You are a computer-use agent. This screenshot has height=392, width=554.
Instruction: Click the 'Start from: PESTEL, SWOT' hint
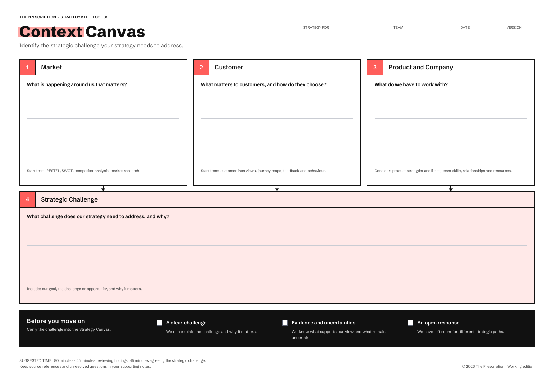[83, 171]
